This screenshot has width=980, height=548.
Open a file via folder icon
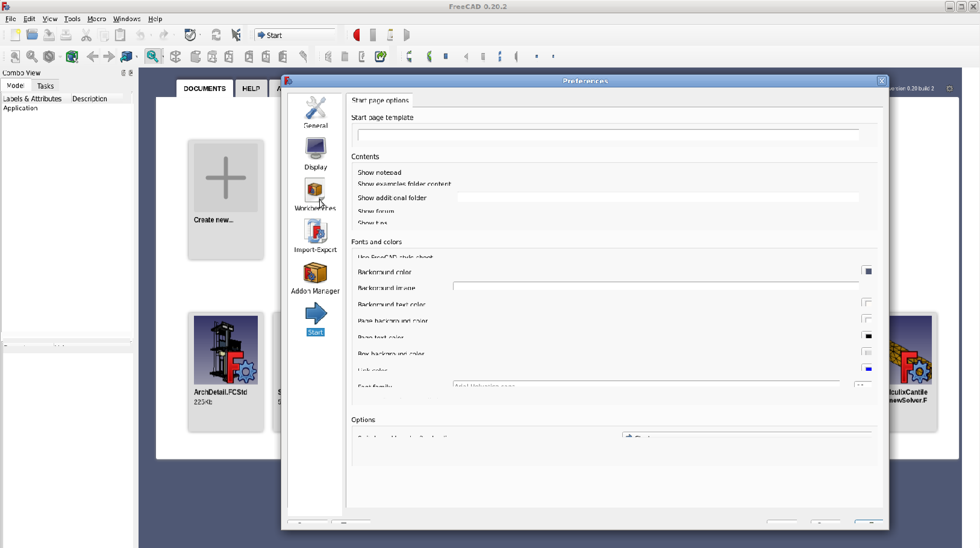coord(32,35)
